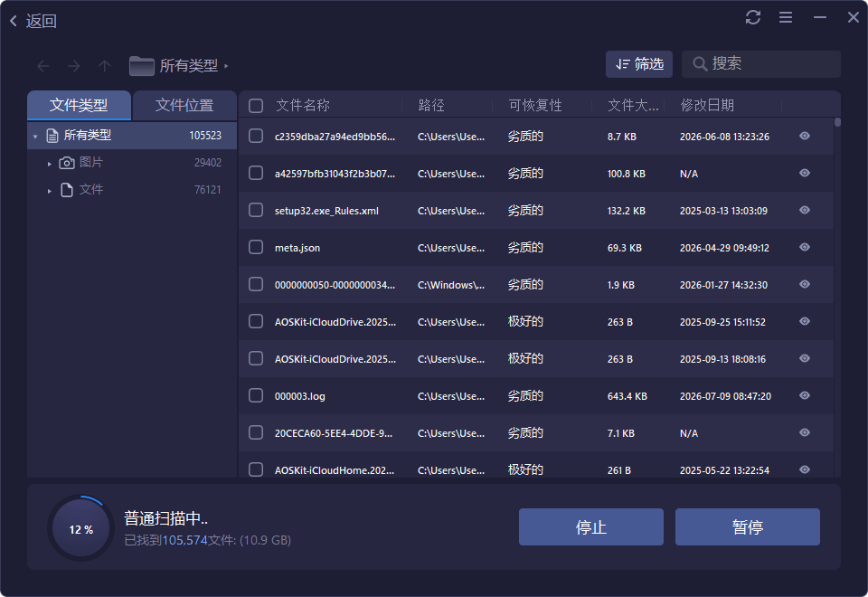Preview 0000000050-0000000034 file via eye icon
Image resolution: width=868 pixels, height=597 pixels.
pyautogui.click(x=805, y=284)
